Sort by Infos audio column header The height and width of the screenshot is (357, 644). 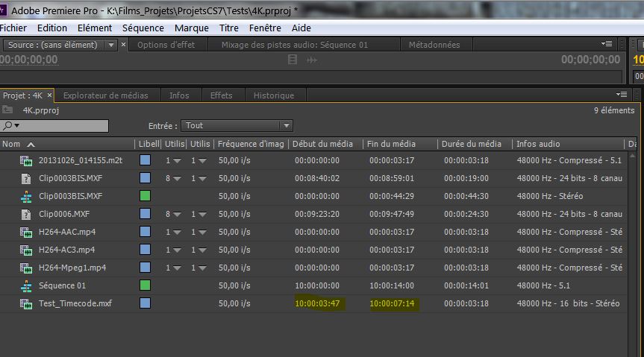[538, 144]
